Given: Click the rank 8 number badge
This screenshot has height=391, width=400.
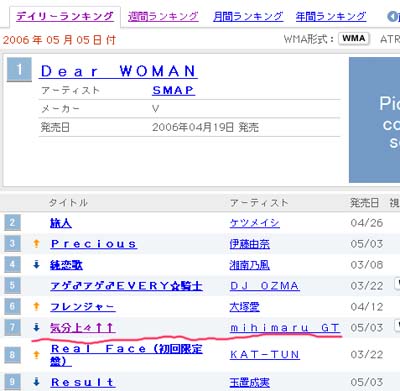Looking at the screenshot, I should click(x=12, y=355).
